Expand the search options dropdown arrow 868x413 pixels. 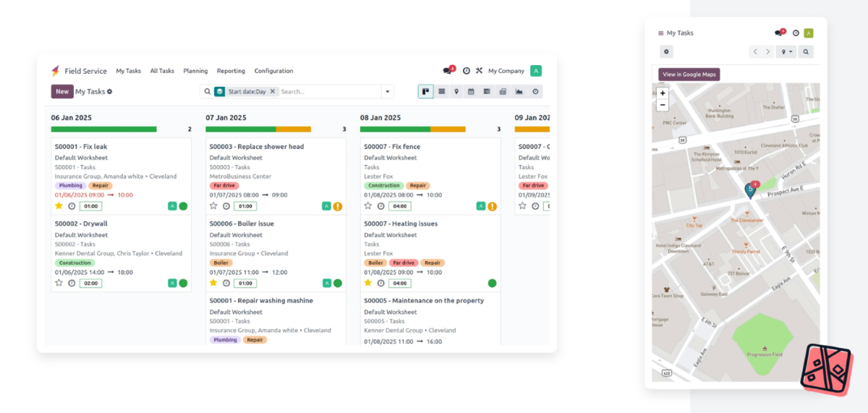(388, 92)
